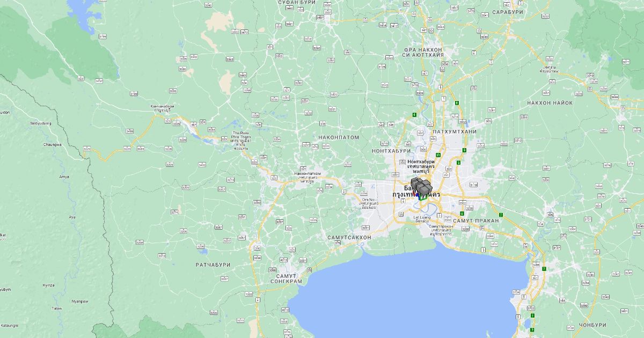The width and height of the screenshot is (644, 338).
Task: Click the РАТЧАБУРИ province label
Action: 213,265
